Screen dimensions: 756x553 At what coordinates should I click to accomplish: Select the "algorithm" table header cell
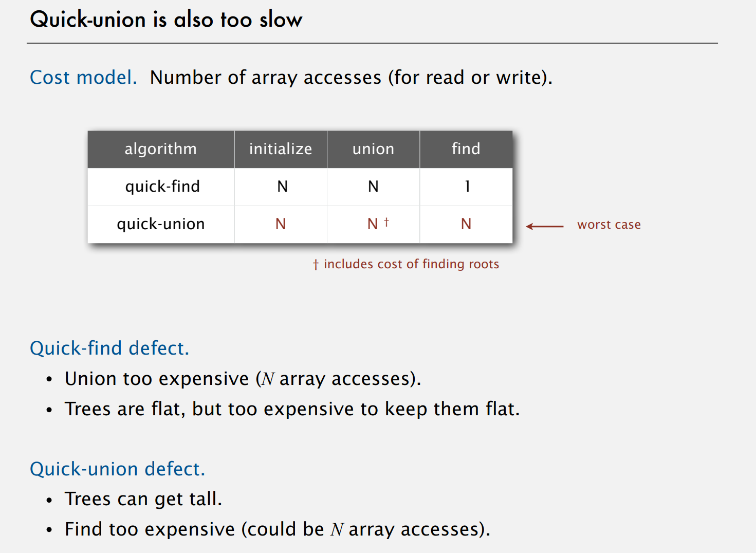160,149
